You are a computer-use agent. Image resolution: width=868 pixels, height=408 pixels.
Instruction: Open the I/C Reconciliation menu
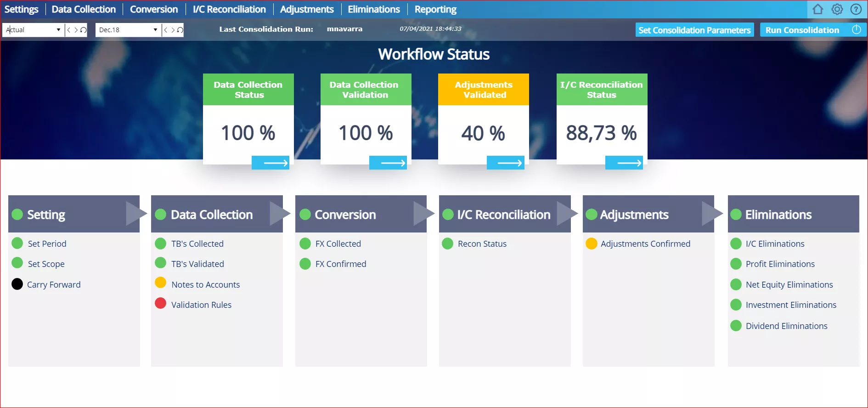pyautogui.click(x=229, y=9)
